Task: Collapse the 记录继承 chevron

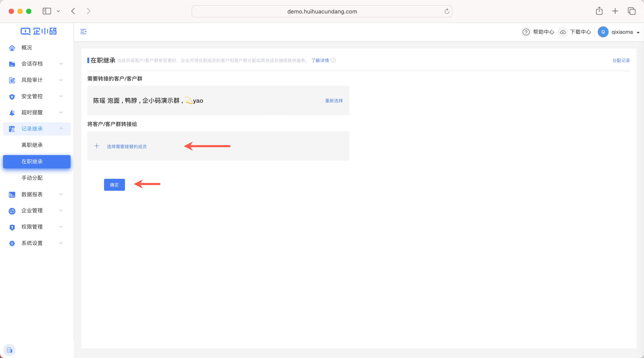Action: (61, 128)
